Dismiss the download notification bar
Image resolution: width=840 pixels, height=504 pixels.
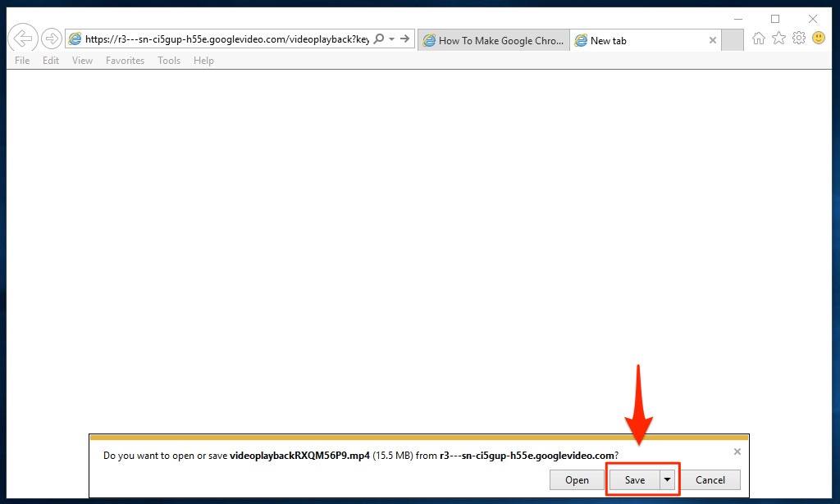tap(737, 452)
